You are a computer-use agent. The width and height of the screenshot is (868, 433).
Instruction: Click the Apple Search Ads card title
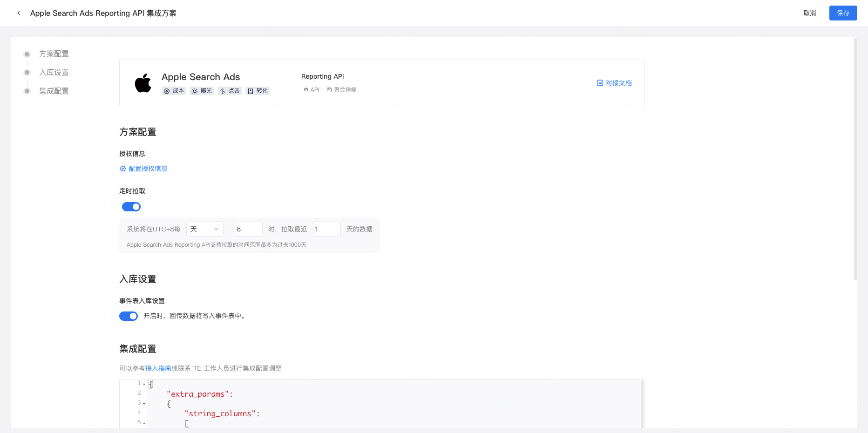pos(201,77)
